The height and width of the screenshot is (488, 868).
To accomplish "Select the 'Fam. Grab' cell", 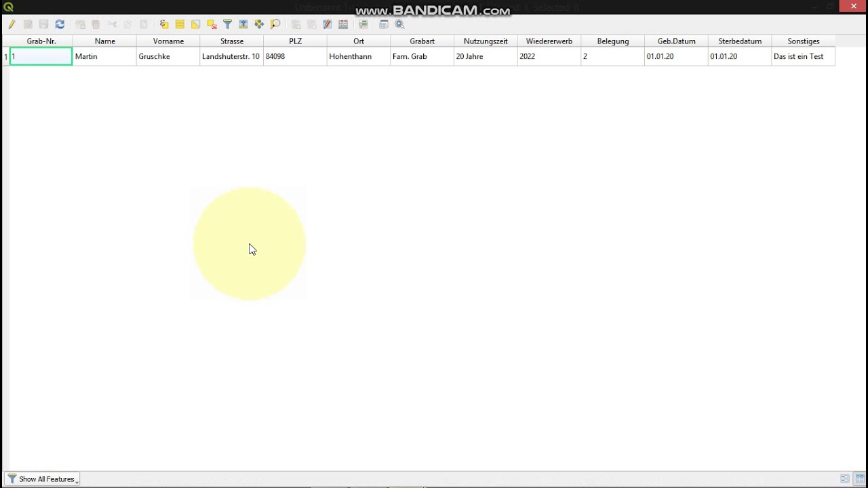I will (422, 56).
